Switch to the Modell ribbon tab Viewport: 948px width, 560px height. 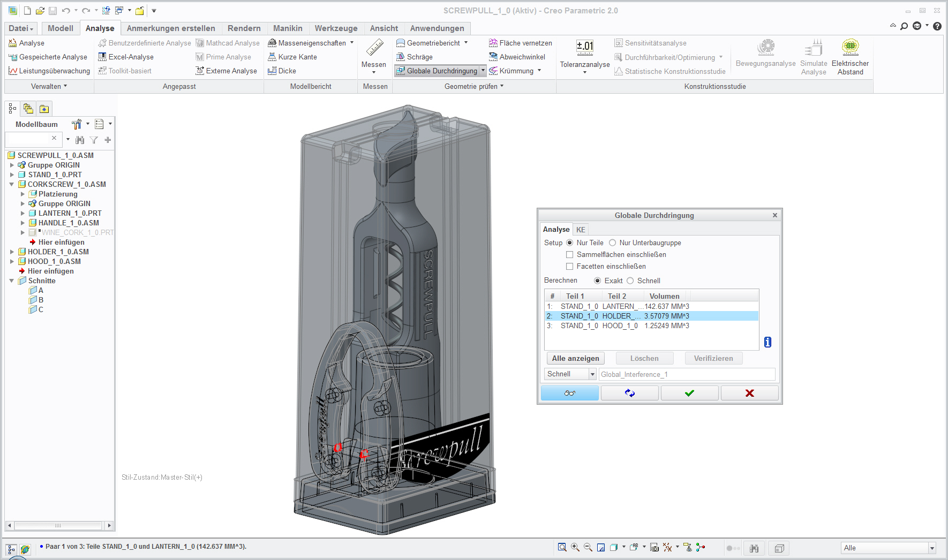61,28
